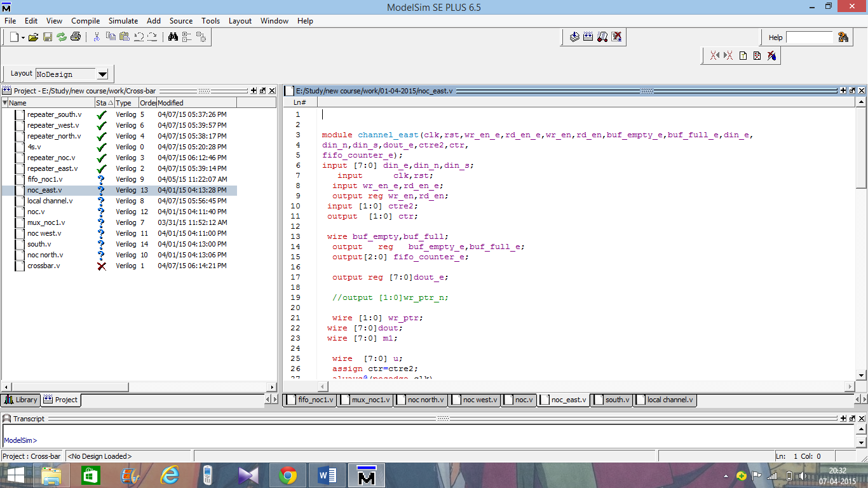The image size is (868, 488).
Task: Click the Collapse all hierarchy icon
Action: click(x=187, y=37)
